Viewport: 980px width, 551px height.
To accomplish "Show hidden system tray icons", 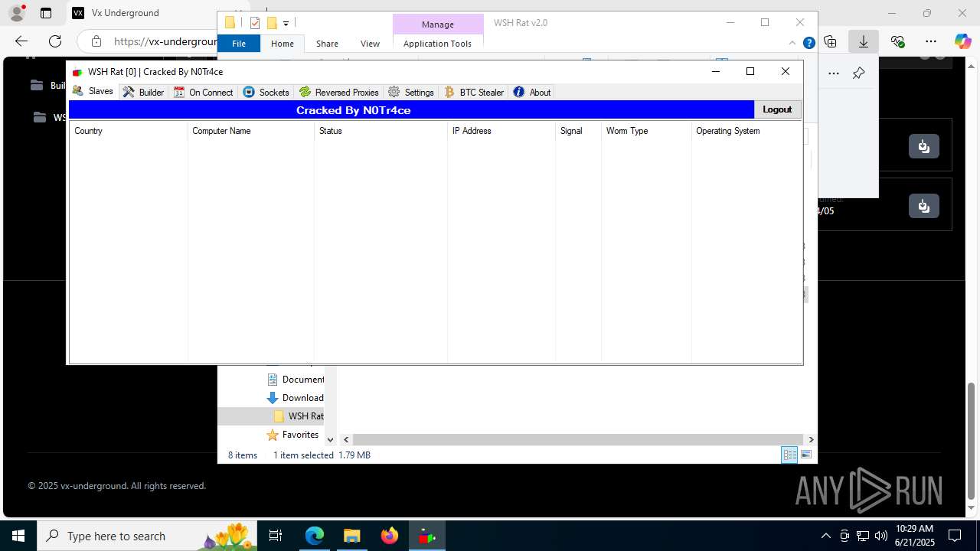I will [x=825, y=536].
